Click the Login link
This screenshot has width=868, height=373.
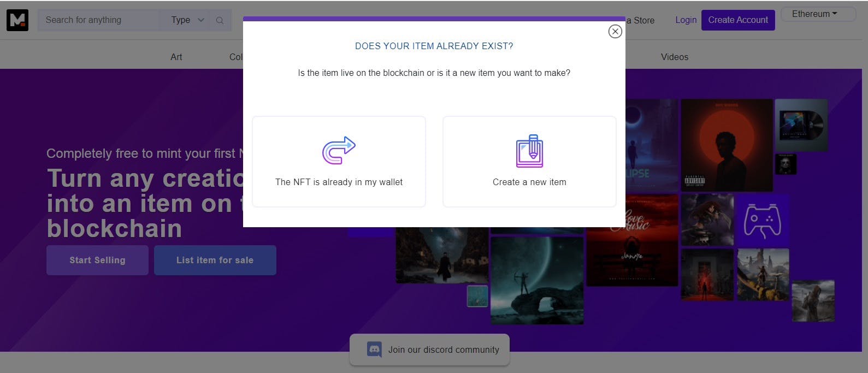pos(686,20)
